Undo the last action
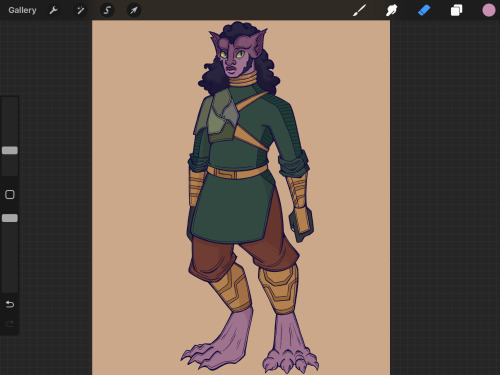 click(10, 304)
